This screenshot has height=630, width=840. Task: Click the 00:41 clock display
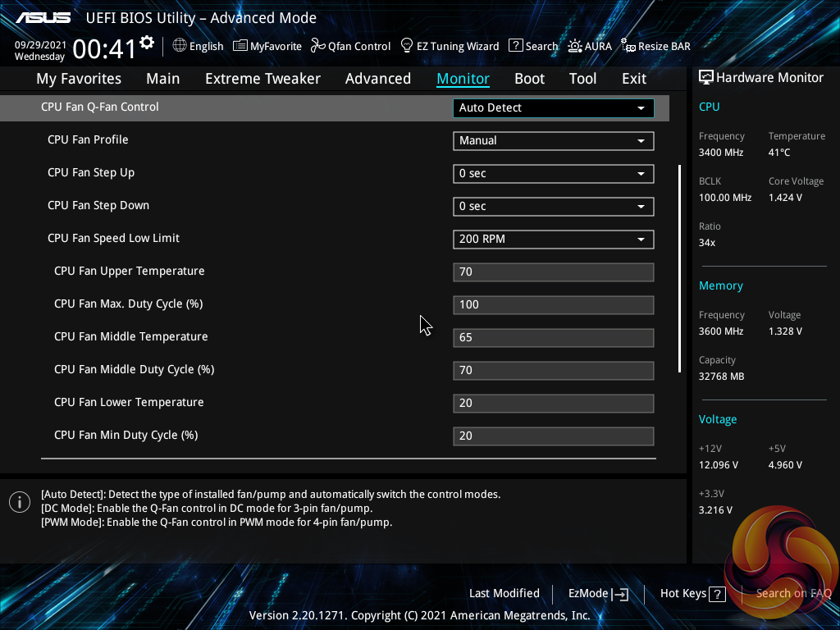[104, 48]
